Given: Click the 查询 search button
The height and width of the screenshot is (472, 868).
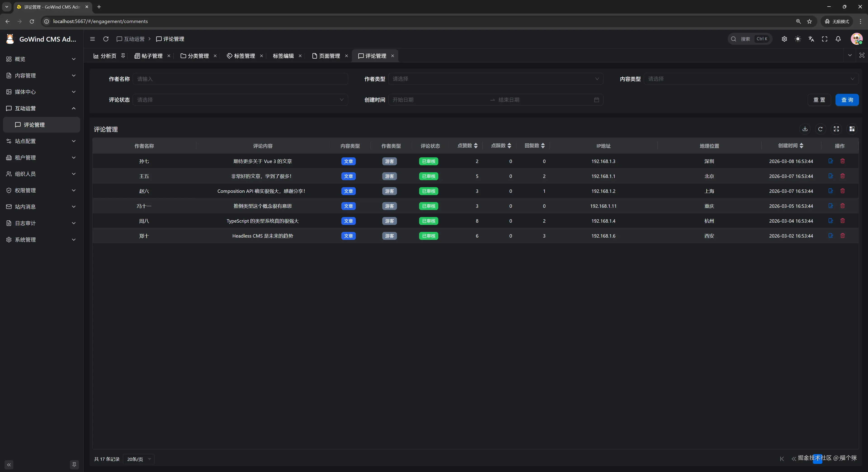Looking at the screenshot, I should pos(847,100).
